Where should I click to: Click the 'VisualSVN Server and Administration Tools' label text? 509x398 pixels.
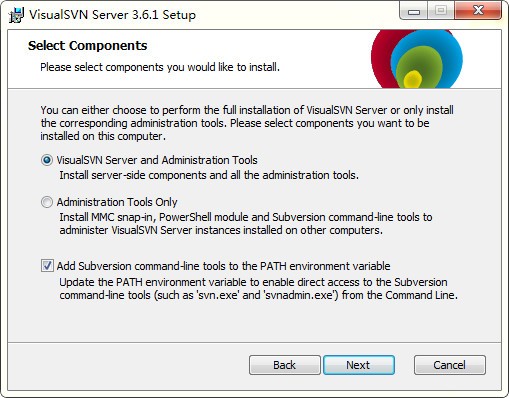[157, 160]
